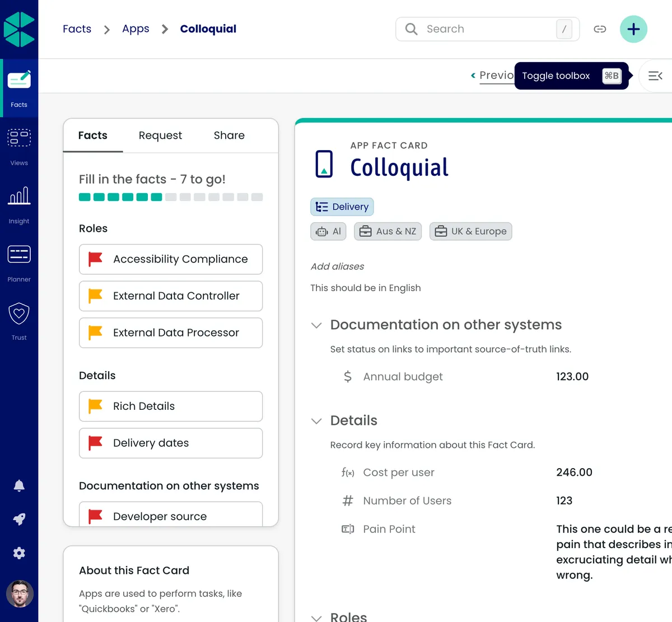672x622 pixels.
Task: Click Add aliases field
Action: (x=337, y=266)
